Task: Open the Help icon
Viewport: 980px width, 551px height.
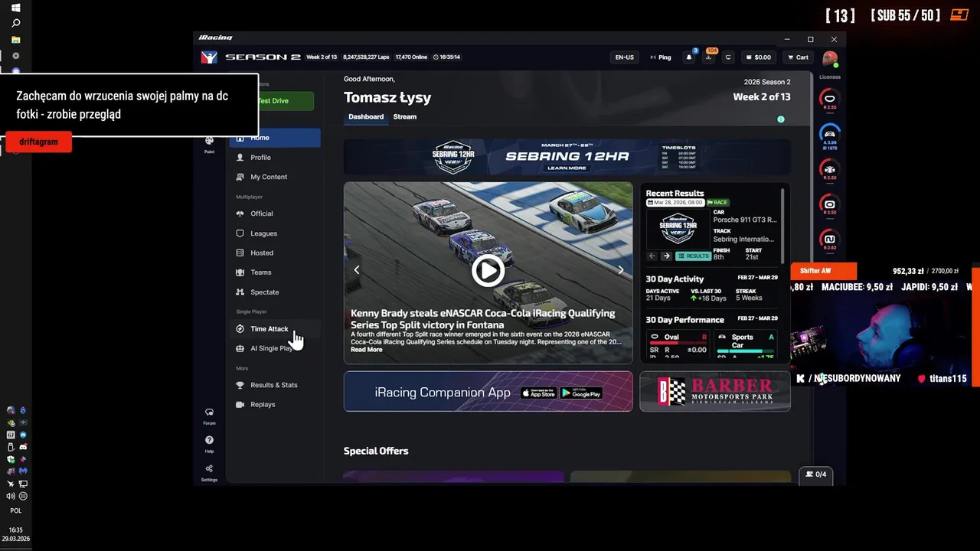Action: click(x=209, y=445)
